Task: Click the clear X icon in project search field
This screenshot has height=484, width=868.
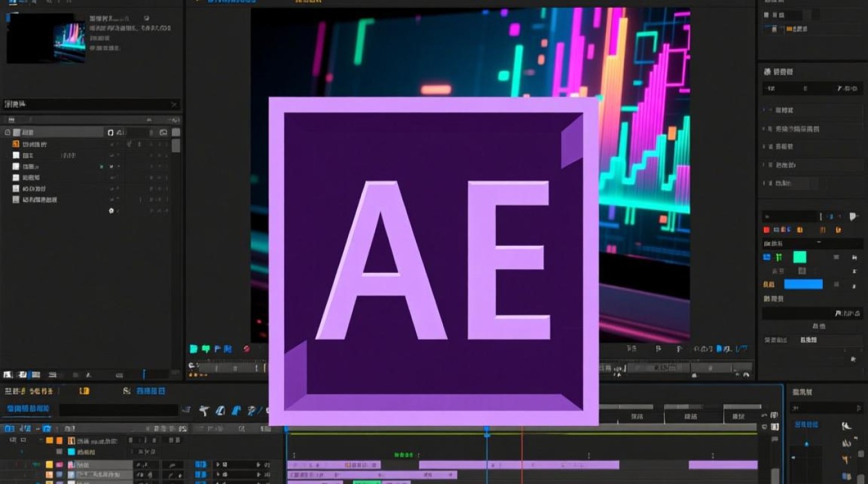Action: pos(174,104)
